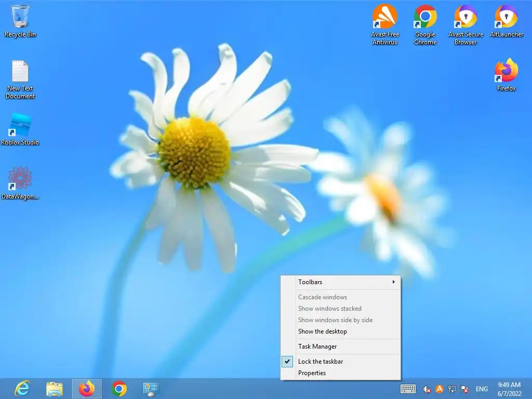
Task: Click the network tray icon
Action: pyautogui.click(x=452, y=389)
